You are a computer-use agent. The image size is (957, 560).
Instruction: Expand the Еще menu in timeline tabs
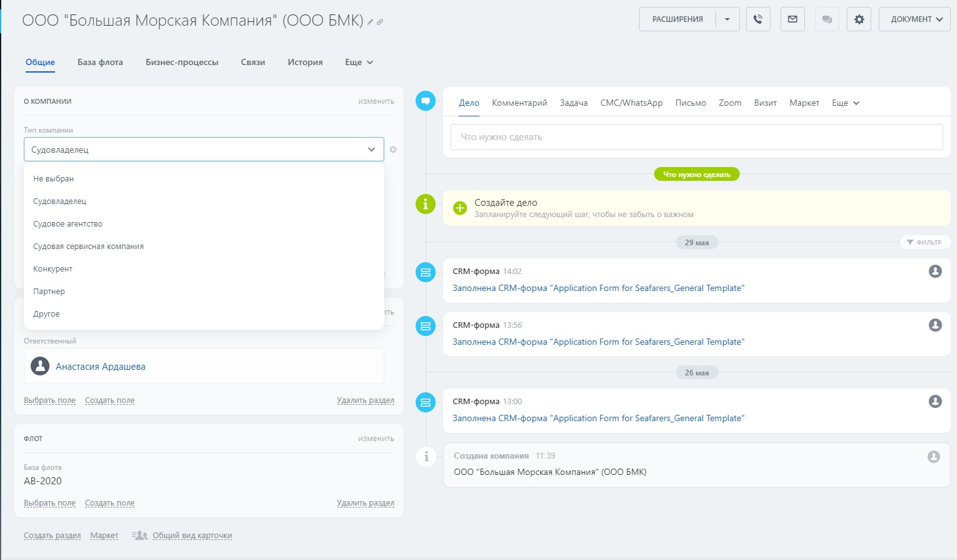[845, 103]
